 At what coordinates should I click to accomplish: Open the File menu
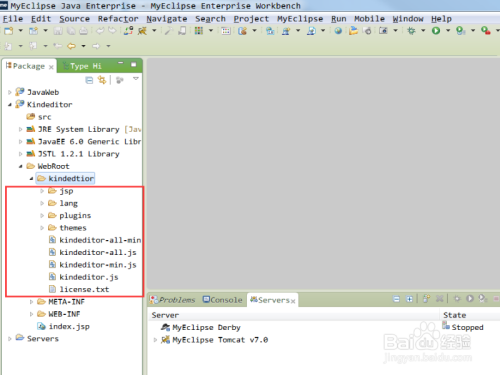(x=13, y=19)
